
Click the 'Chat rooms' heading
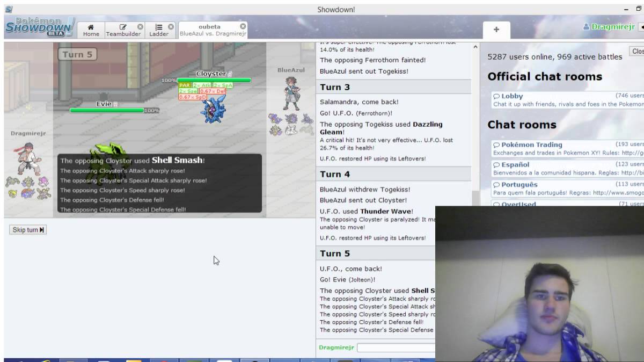[x=522, y=125]
